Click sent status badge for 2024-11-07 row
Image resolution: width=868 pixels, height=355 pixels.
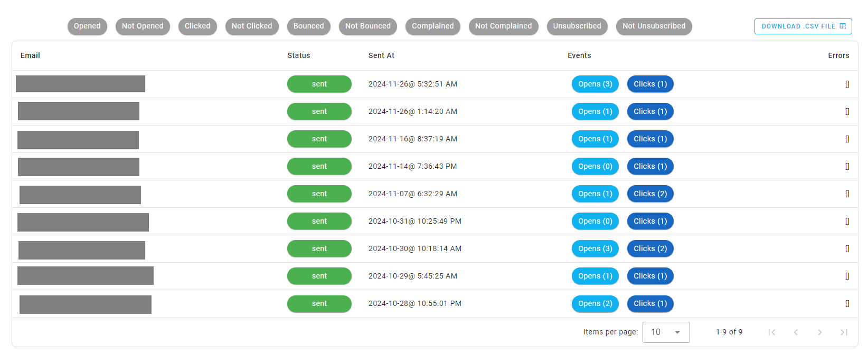[x=319, y=194]
